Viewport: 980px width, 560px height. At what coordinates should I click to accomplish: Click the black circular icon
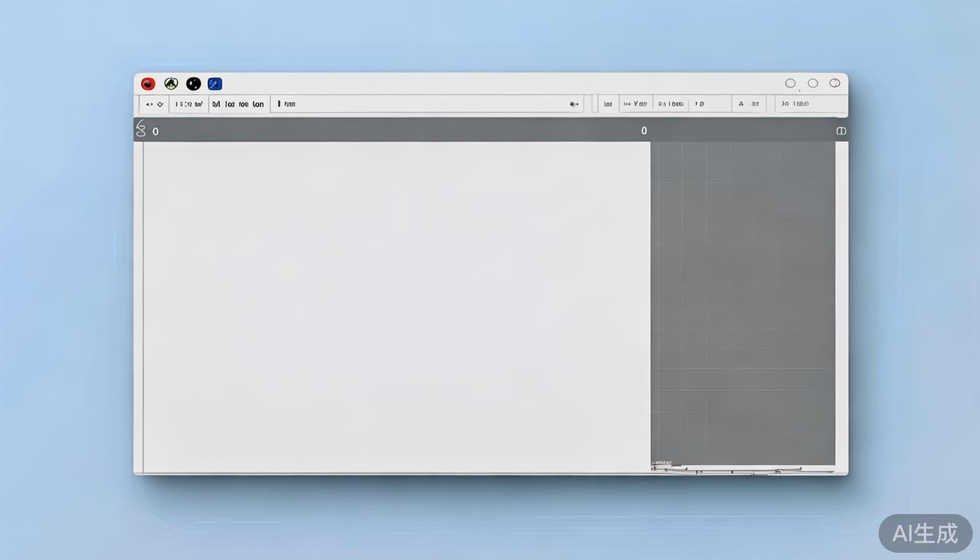coord(193,84)
